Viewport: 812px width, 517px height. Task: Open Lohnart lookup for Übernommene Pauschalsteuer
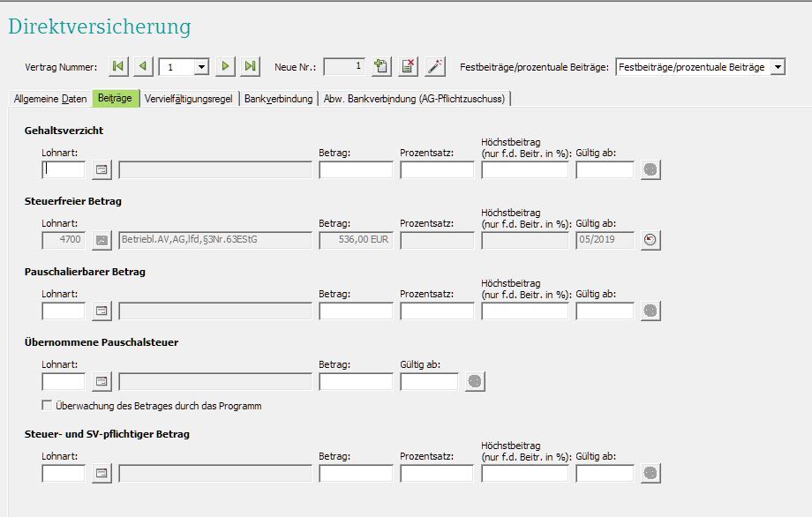[x=102, y=381]
